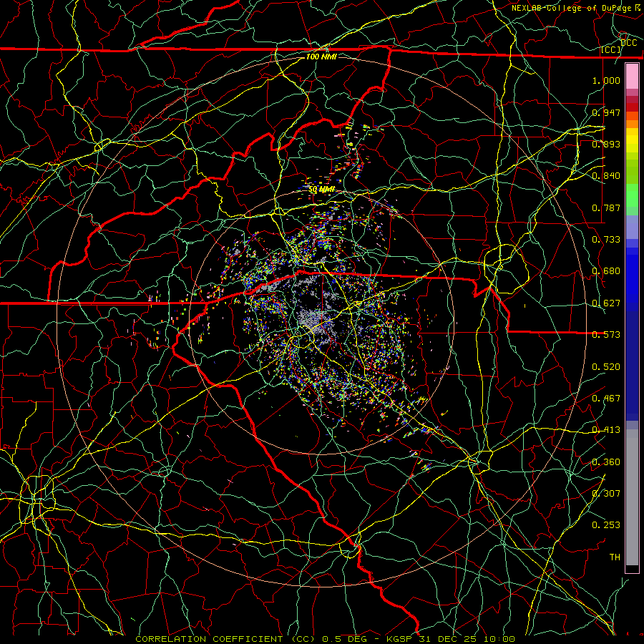Screen dimensions: 644x644
Task: Pick the pink segment of the color bar
Action: pyautogui.click(x=632, y=77)
